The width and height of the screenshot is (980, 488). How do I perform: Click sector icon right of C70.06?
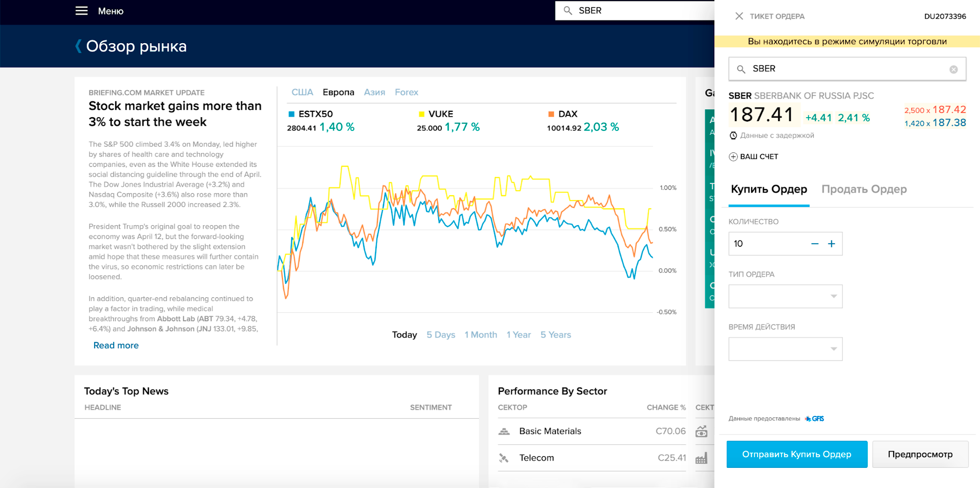(x=702, y=432)
